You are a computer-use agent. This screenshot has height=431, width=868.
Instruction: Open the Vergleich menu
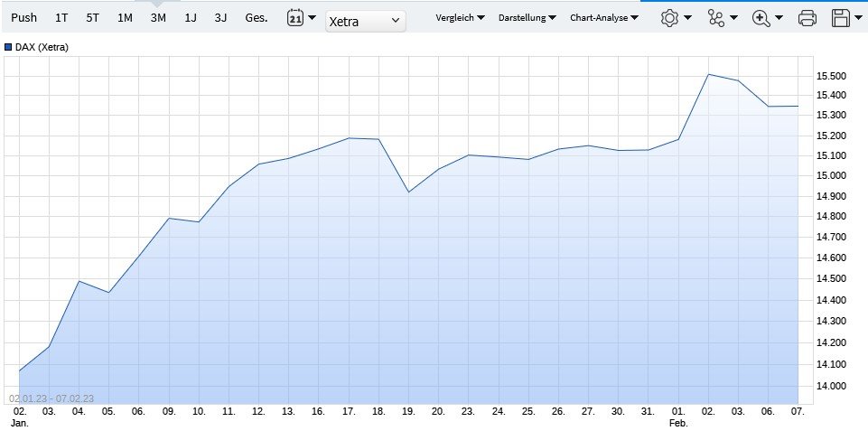[x=460, y=18]
